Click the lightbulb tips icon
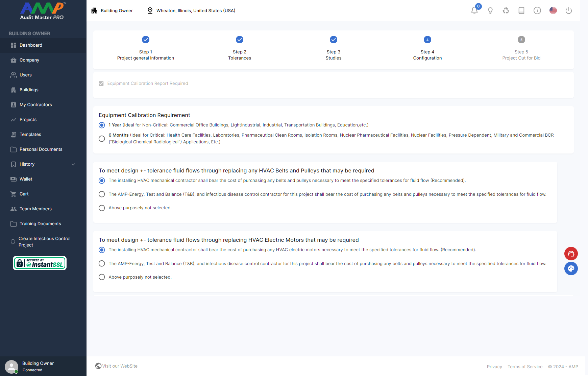This screenshot has height=376, width=588. [490, 10]
